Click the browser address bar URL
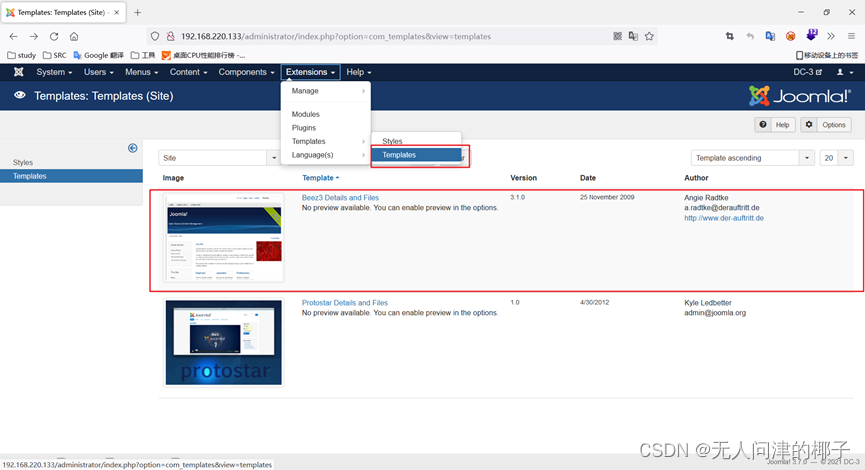The image size is (865, 470). 336,36
